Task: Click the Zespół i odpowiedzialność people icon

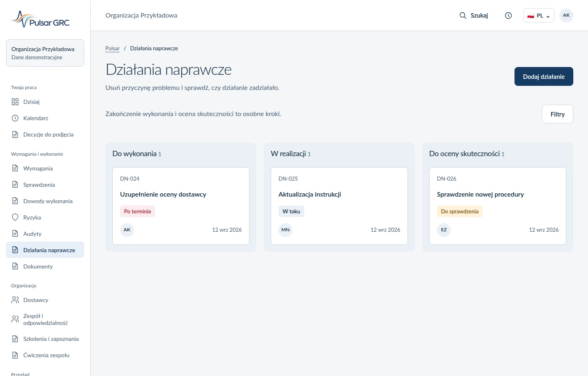Action: [x=15, y=319]
